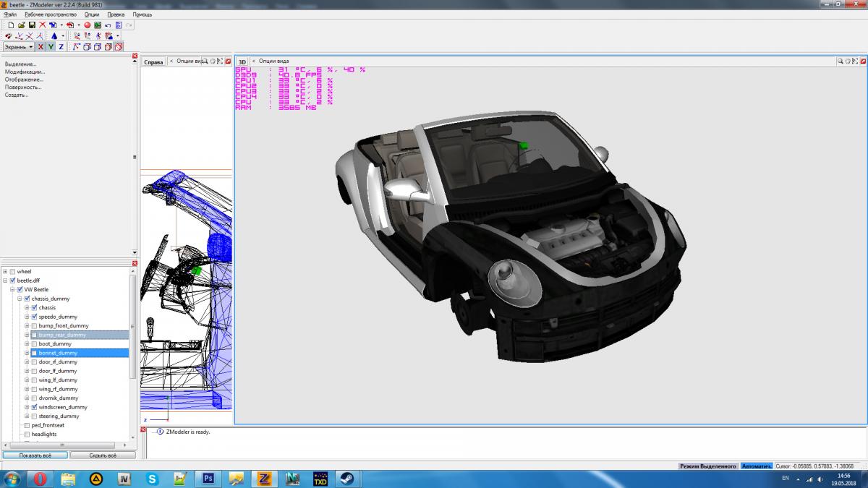Toggle the Z axis constraint button
Image resolution: width=868 pixels, height=488 pixels.
61,47
